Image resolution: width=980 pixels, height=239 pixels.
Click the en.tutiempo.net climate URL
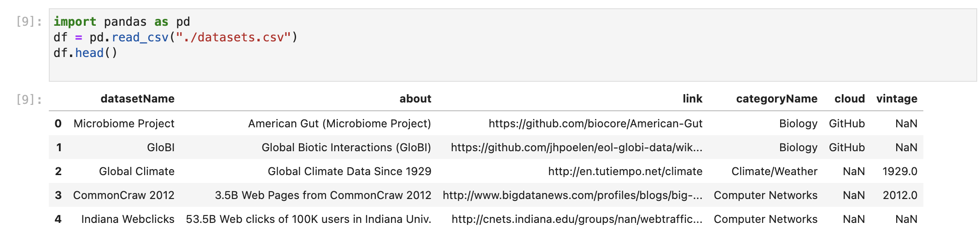click(x=625, y=171)
